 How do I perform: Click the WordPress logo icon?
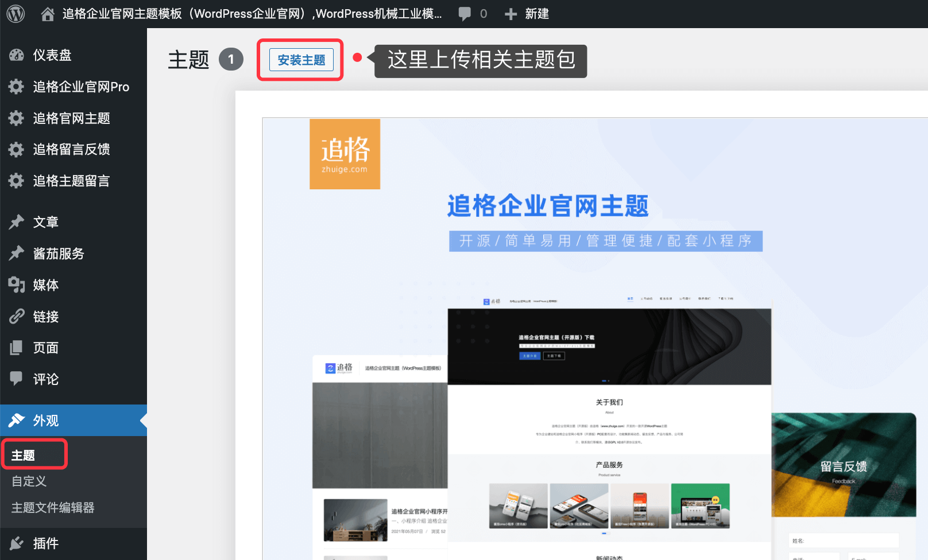[x=16, y=14]
